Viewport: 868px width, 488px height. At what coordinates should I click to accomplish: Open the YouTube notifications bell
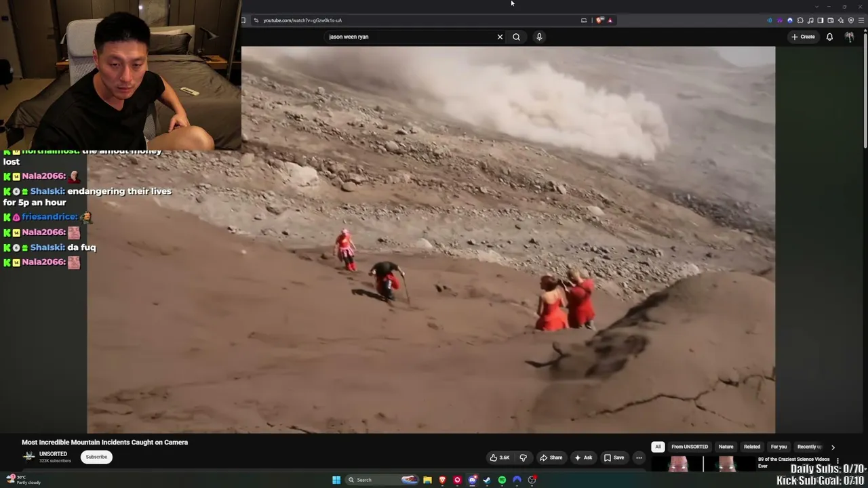click(829, 37)
